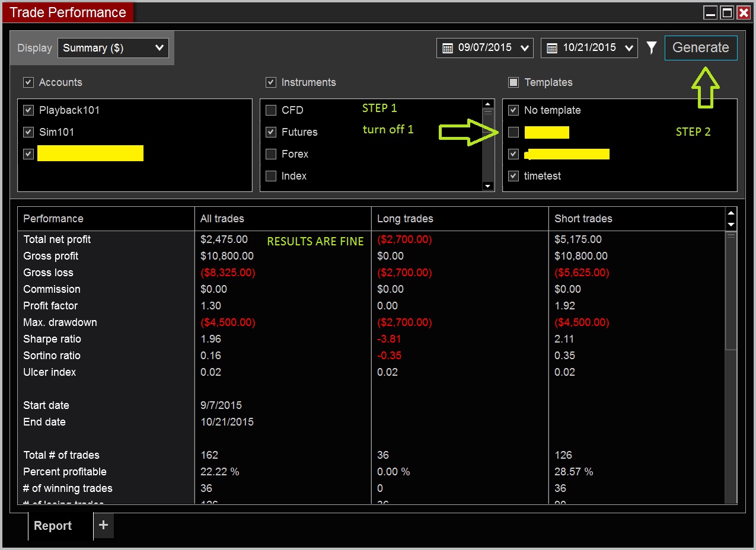
Task: Select the Sortino ratio row label
Action: pos(52,356)
